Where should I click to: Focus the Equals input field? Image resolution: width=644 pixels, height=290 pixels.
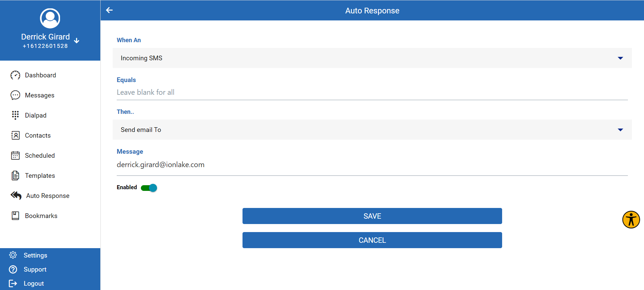pos(372,92)
